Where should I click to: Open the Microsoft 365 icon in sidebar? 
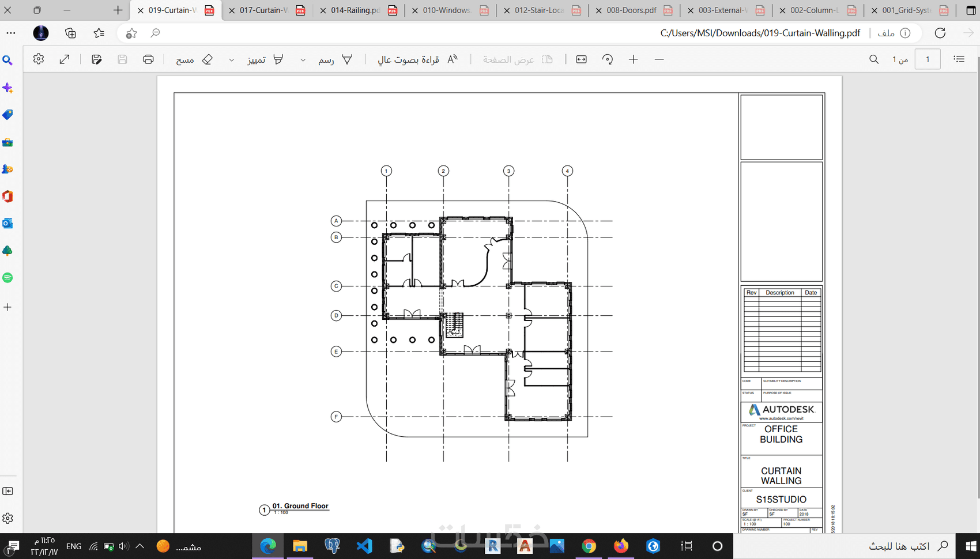point(8,197)
